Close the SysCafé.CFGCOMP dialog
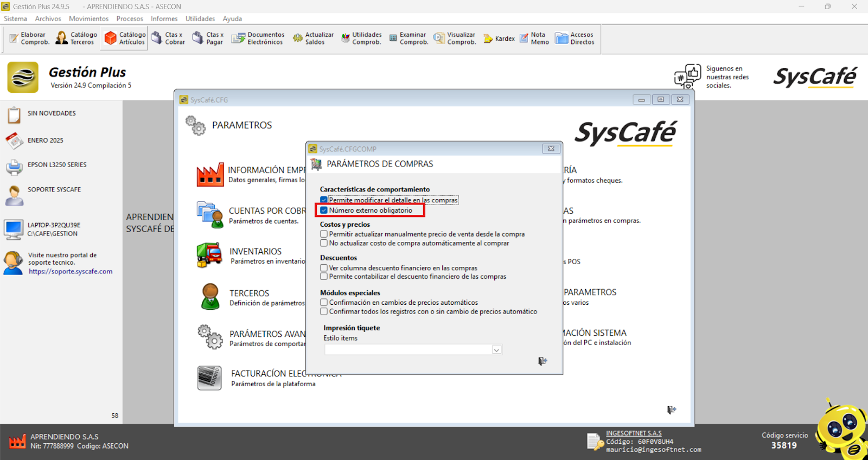 (551, 149)
